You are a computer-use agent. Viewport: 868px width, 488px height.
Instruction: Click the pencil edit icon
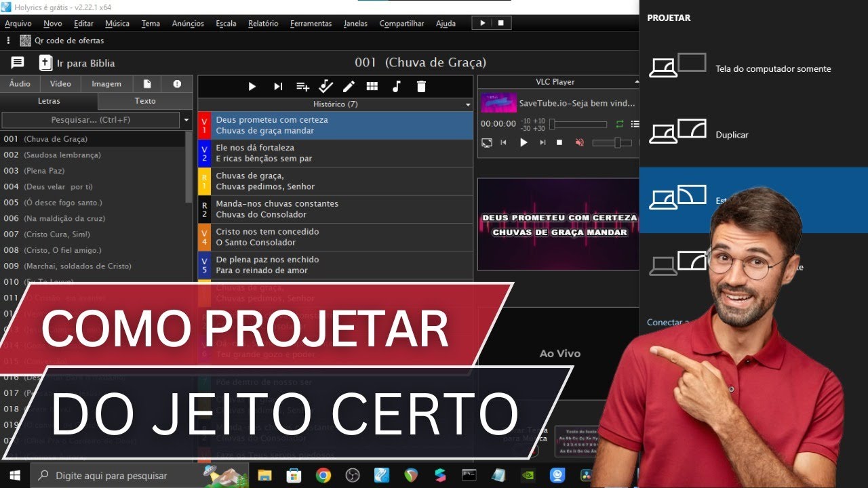point(349,86)
